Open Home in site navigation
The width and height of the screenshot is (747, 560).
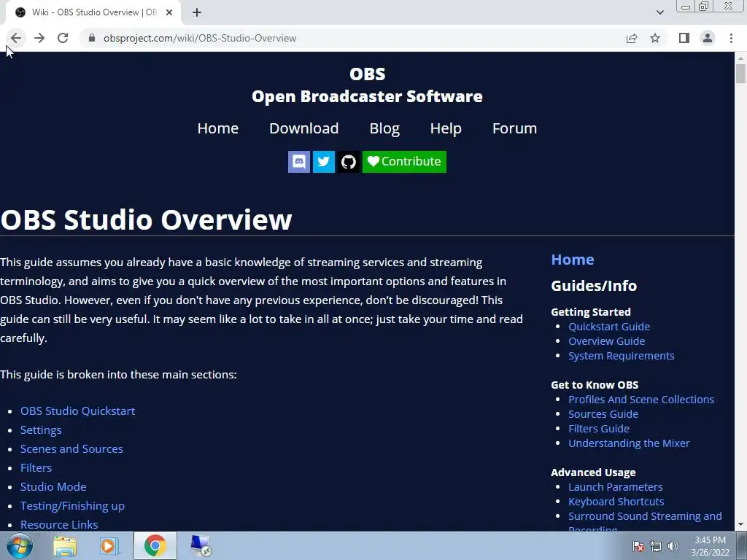217,128
